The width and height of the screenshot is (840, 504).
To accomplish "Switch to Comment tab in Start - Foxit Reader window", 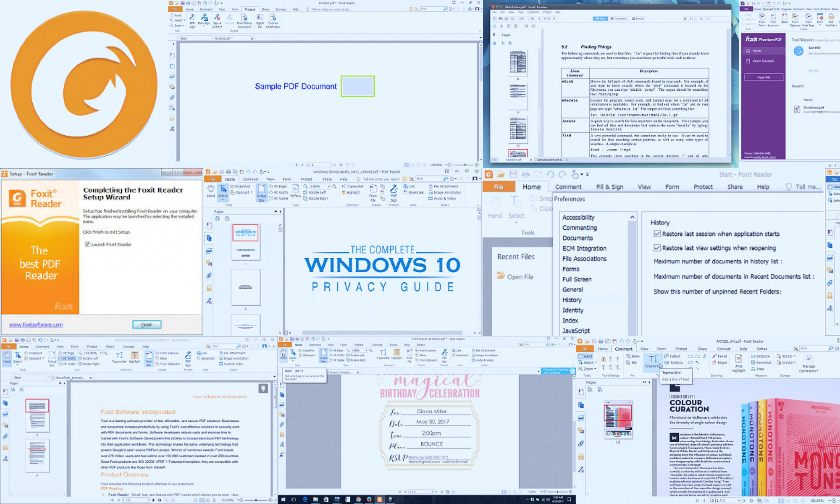I will pos(568,187).
